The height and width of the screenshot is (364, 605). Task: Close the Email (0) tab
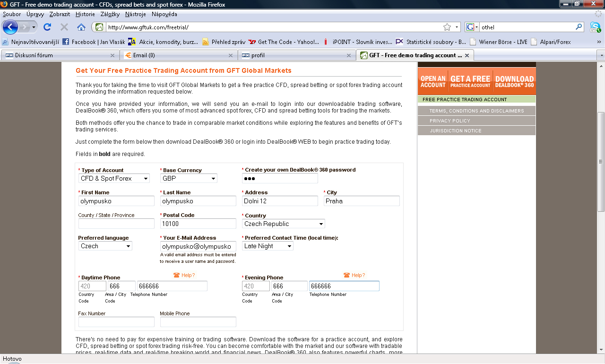tap(231, 55)
